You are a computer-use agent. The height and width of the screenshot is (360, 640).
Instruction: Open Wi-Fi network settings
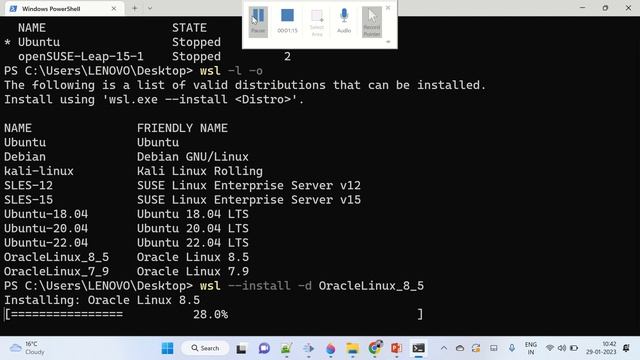550,348
